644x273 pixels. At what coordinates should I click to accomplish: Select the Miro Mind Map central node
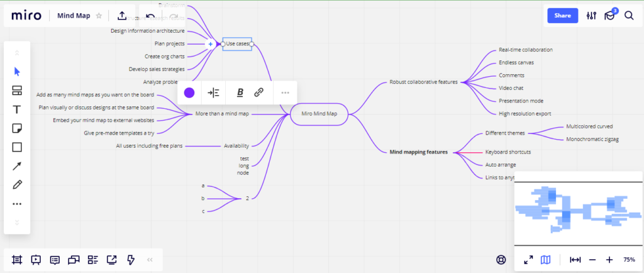click(x=319, y=114)
